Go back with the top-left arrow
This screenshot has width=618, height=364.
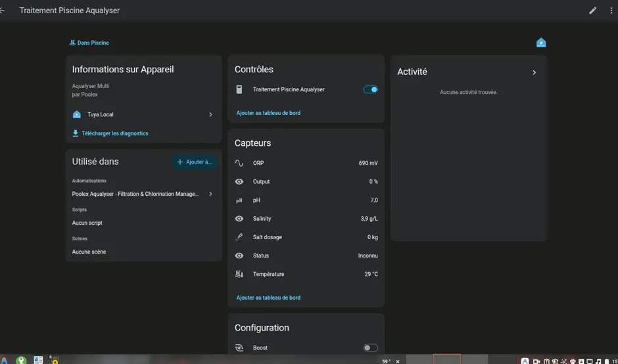(2, 11)
